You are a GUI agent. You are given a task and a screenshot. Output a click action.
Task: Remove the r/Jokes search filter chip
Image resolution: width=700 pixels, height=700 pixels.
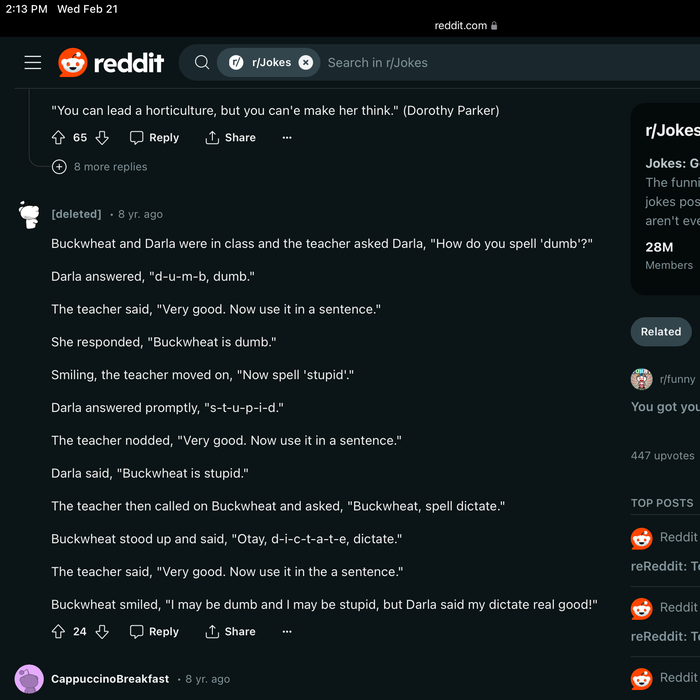tap(306, 62)
